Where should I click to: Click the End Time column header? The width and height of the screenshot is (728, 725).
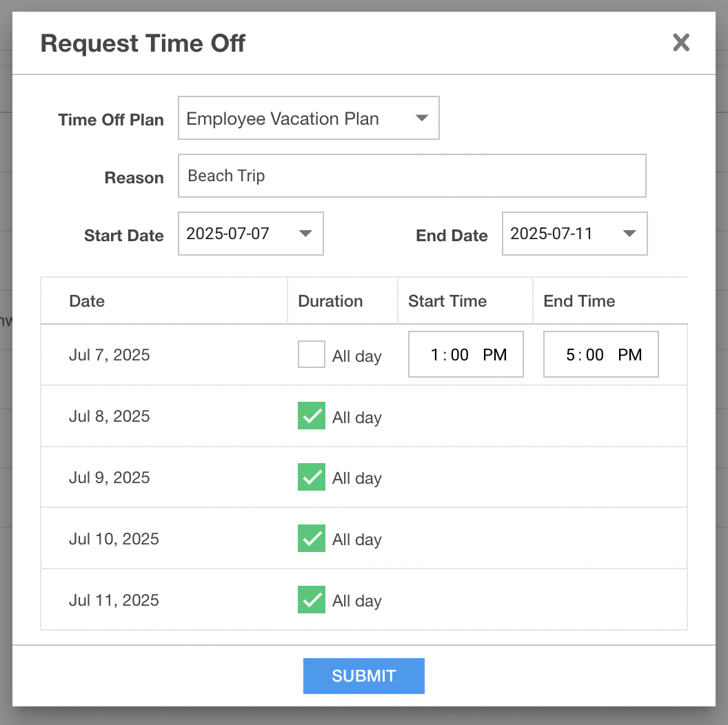[579, 301]
